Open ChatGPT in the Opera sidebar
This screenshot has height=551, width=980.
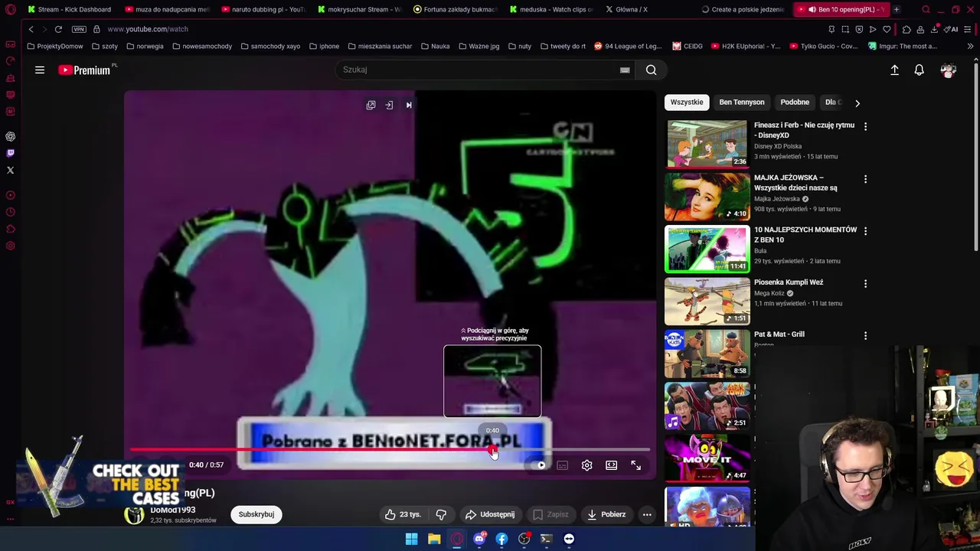click(11, 136)
